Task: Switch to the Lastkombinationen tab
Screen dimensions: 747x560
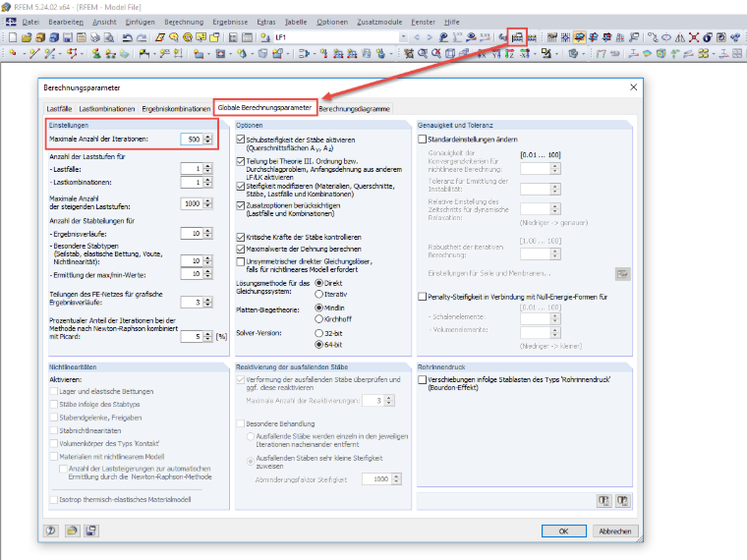Action: coord(107,109)
